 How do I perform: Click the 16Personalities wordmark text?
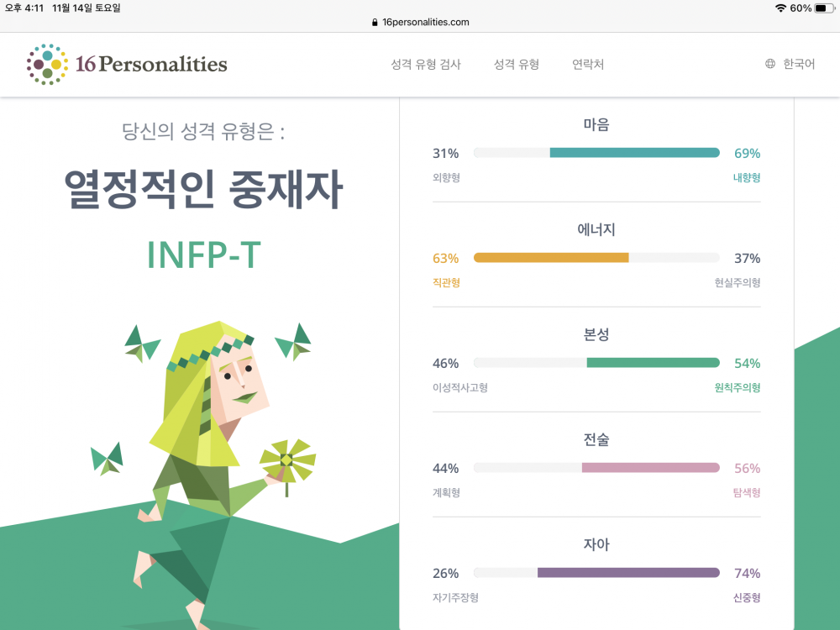(151, 65)
